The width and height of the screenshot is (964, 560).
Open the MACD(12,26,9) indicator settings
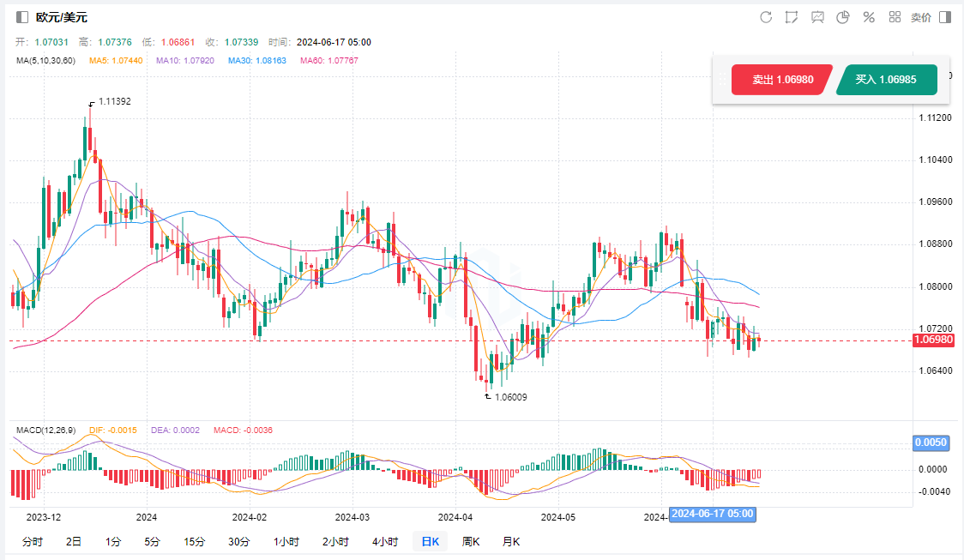pyautogui.click(x=45, y=430)
